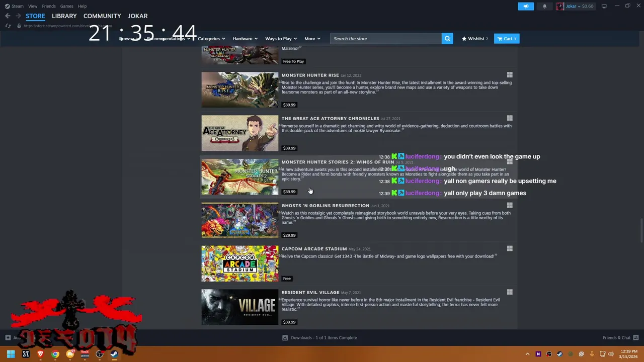Open Ghosts 'n Goblins Resurrection title

pyautogui.click(x=325, y=205)
